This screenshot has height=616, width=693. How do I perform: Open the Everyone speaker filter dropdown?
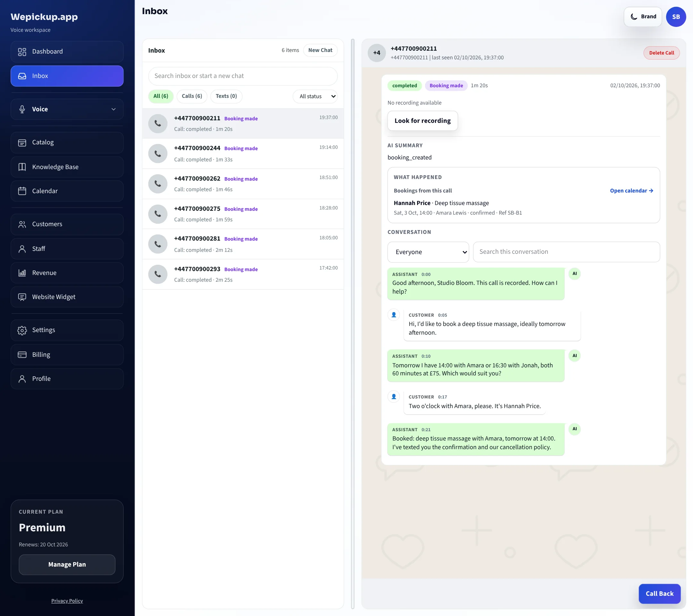(428, 252)
